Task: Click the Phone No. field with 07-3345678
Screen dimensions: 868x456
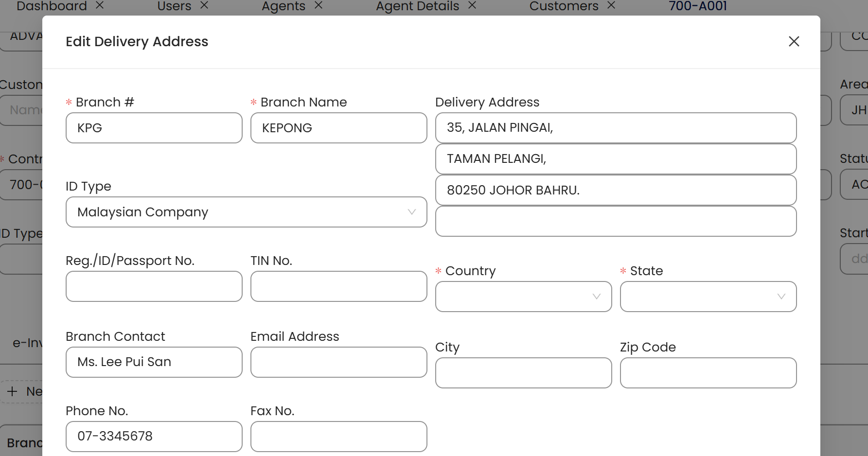Action: (154, 436)
